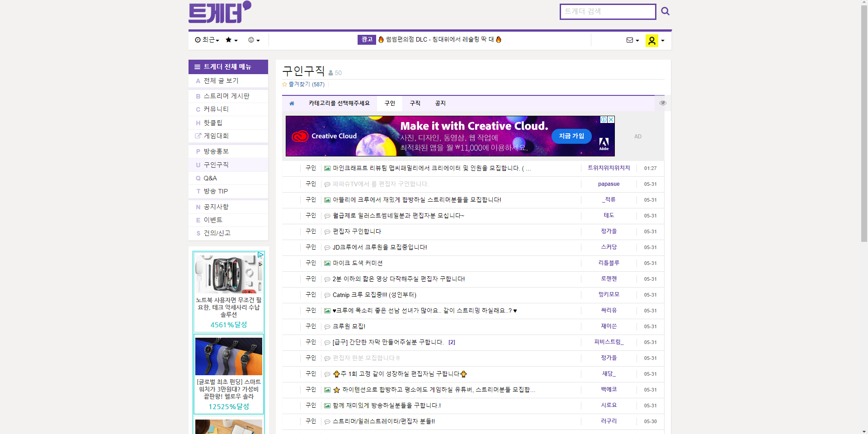The height and width of the screenshot is (434, 868).
Task: Open the 편집자 구인합니다 post
Action: 357,231
